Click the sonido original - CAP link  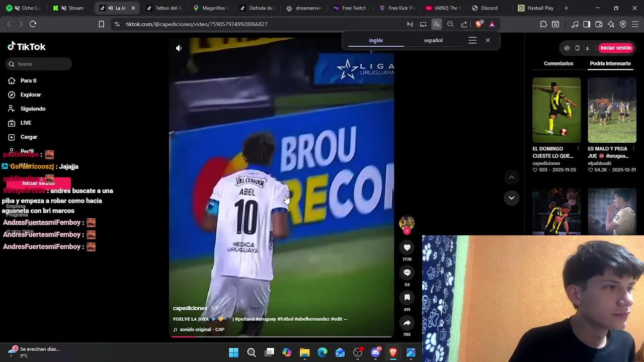202,329
